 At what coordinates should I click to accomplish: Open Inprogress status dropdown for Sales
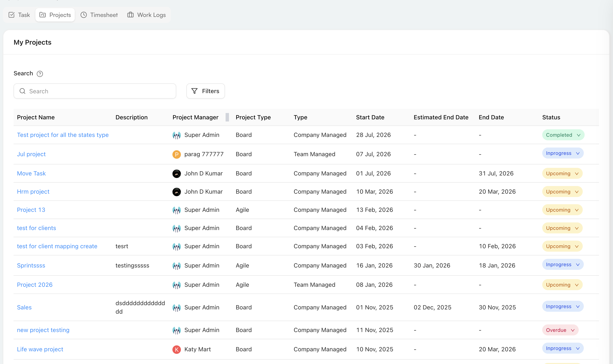(563, 307)
